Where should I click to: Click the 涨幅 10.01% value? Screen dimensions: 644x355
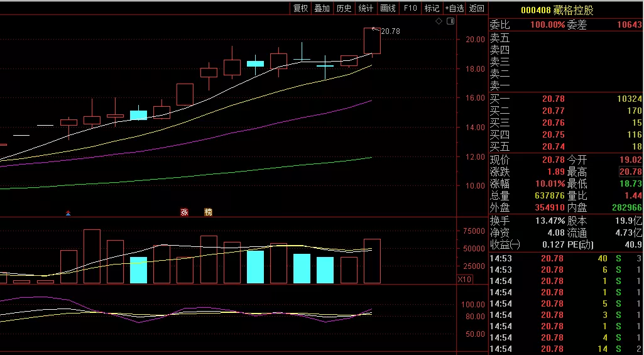coord(550,183)
